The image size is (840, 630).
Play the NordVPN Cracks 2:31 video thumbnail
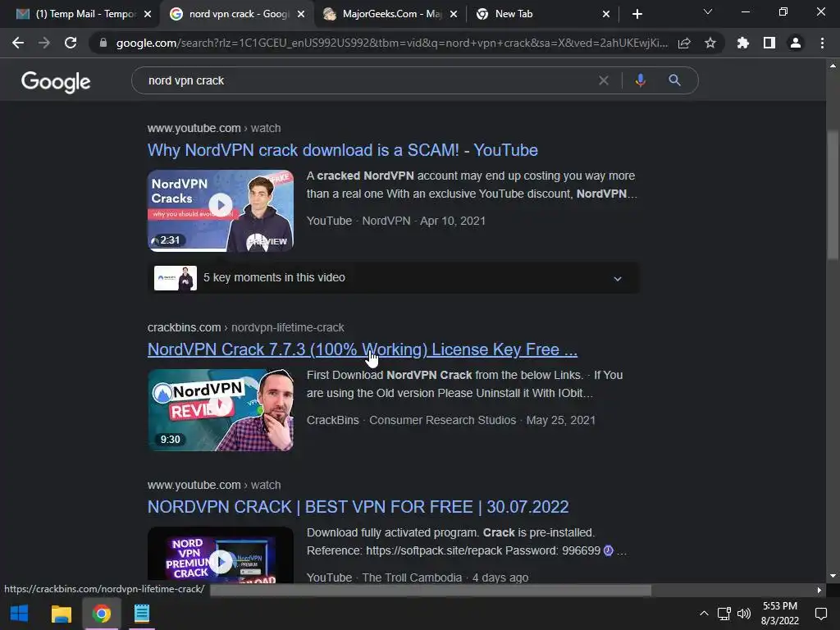click(220, 211)
